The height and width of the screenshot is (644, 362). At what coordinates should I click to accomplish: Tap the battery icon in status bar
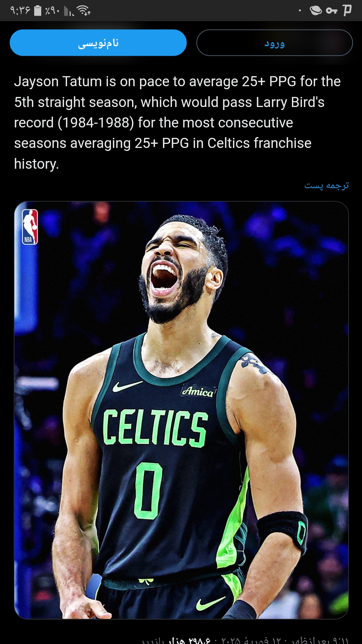[x=38, y=11]
